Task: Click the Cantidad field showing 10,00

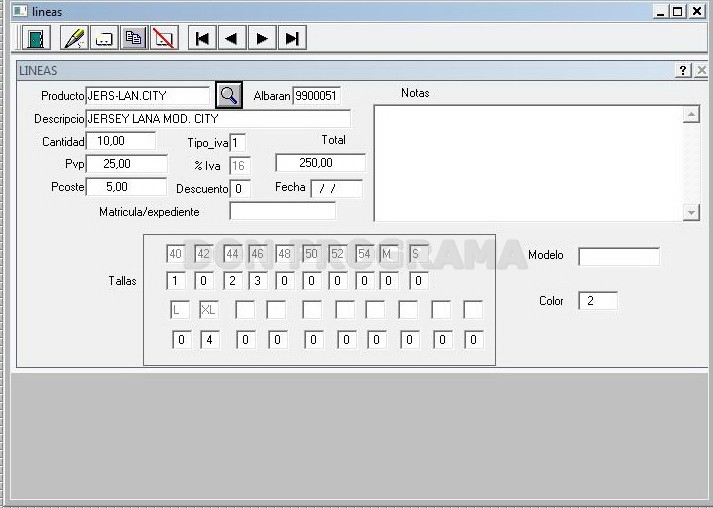Action: click(121, 141)
